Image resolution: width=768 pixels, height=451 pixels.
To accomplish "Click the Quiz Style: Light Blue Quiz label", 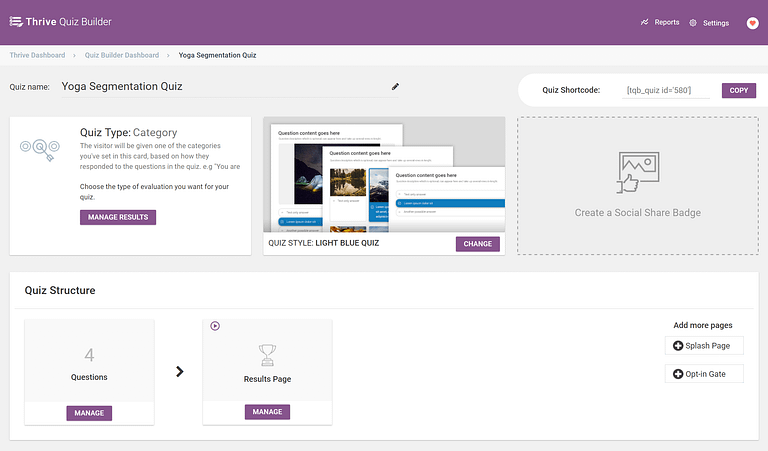I will 323,243.
